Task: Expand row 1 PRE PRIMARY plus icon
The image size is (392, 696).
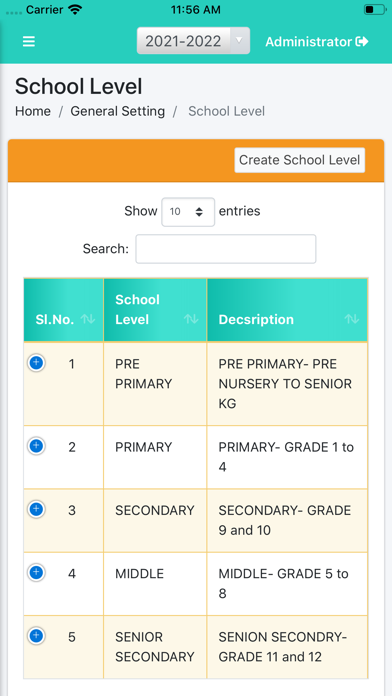Action: click(36, 363)
